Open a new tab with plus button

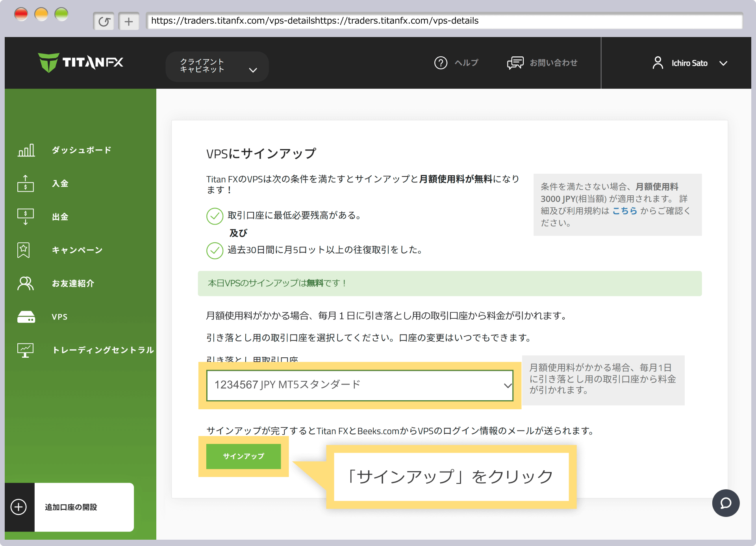tap(129, 21)
